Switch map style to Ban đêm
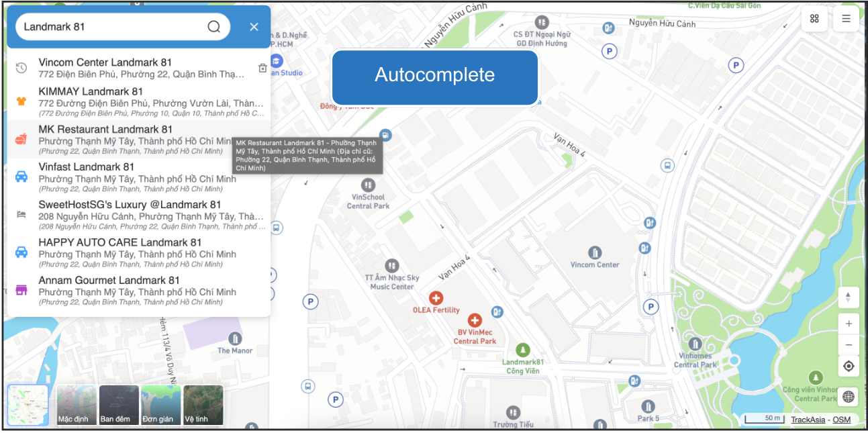The image size is (868, 433). (119, 405)
